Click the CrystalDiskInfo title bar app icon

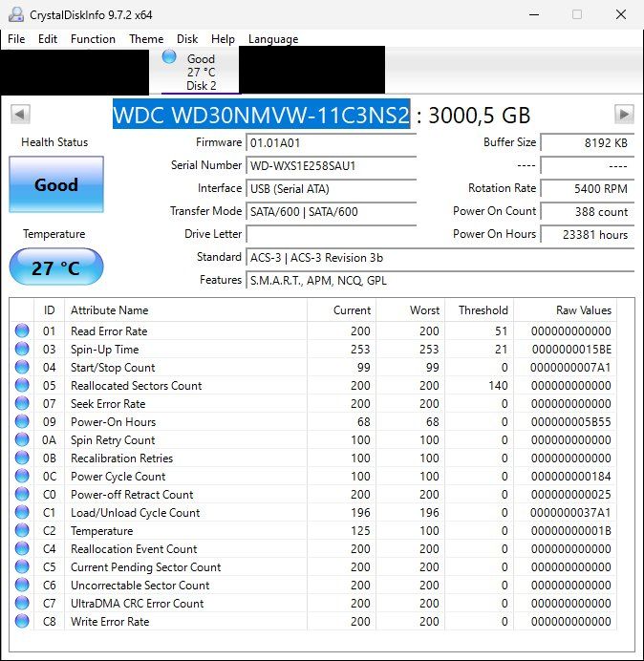pos(16,14)
